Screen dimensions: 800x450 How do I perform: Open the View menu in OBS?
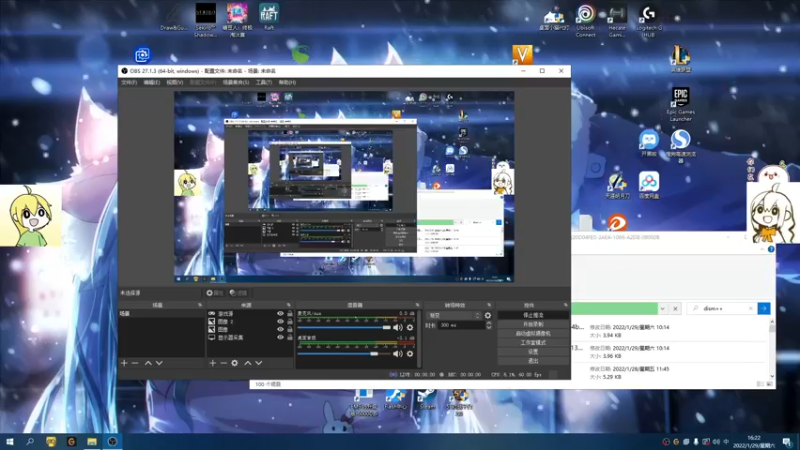tap(174, 82)
